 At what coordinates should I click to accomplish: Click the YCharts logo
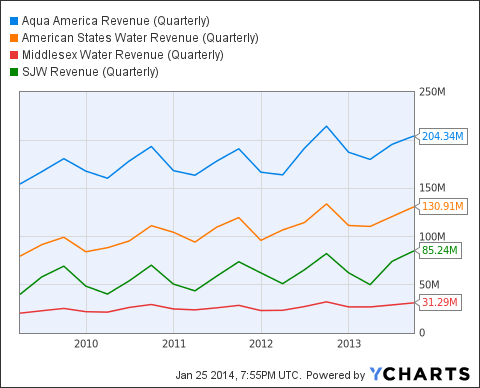(x=420, y=374)
